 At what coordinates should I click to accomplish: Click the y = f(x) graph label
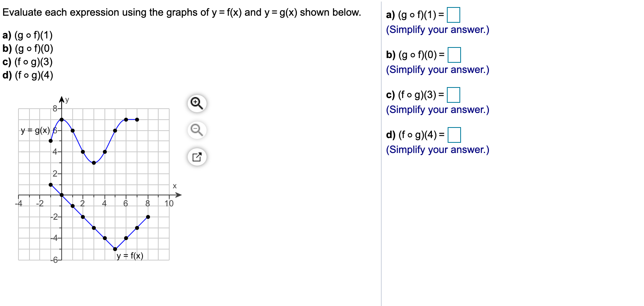click(x=130, y=256)
